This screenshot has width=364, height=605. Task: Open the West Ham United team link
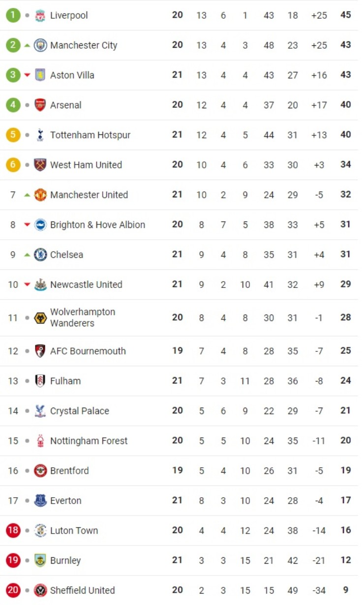(x=86, y=165)
